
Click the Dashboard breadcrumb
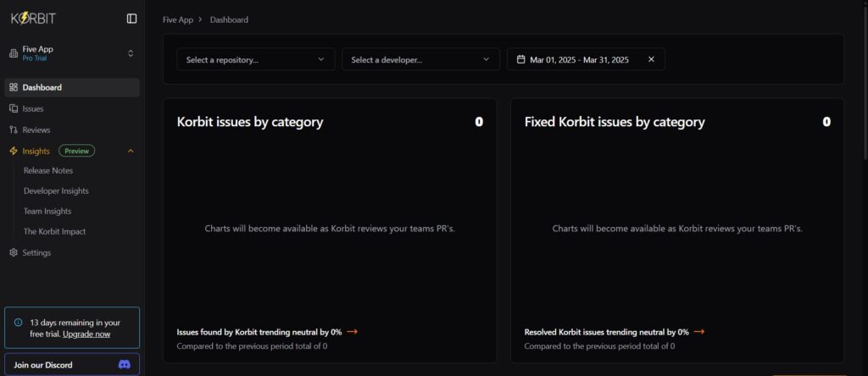click(x=229, y=19)
